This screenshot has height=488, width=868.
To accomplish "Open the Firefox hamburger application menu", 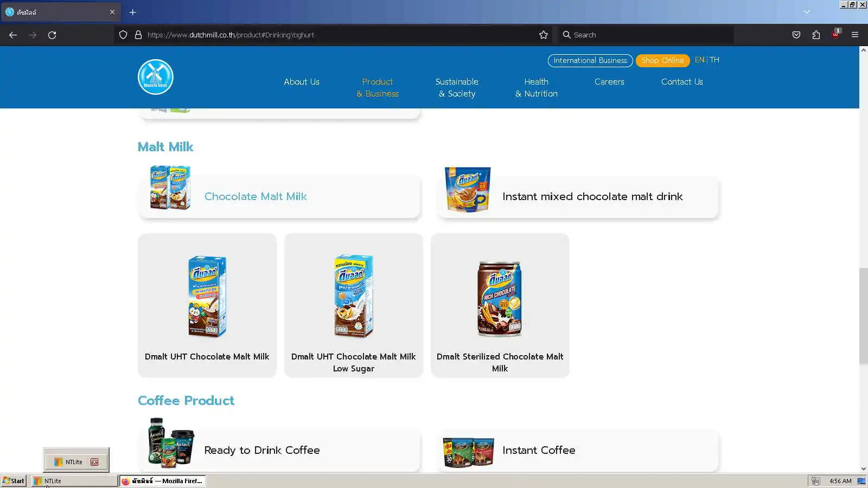I will coord(855,35).
